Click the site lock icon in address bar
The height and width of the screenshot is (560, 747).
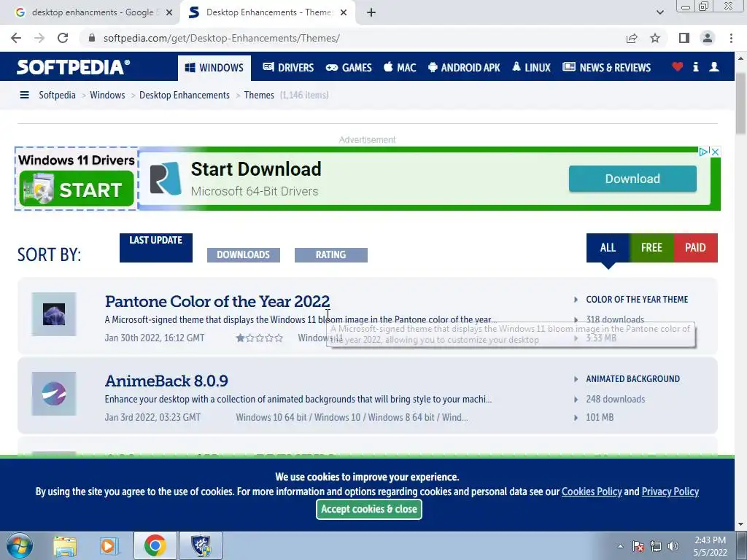pos(92,38)
